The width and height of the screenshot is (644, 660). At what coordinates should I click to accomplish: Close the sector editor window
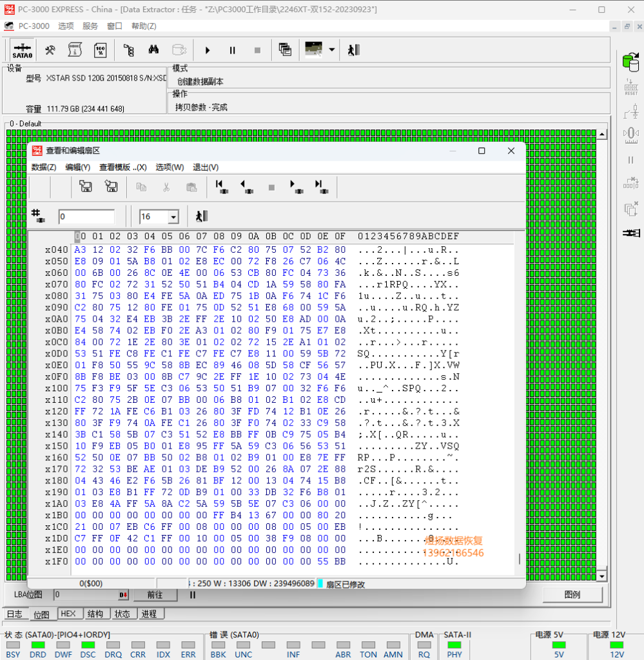point(511,151)
